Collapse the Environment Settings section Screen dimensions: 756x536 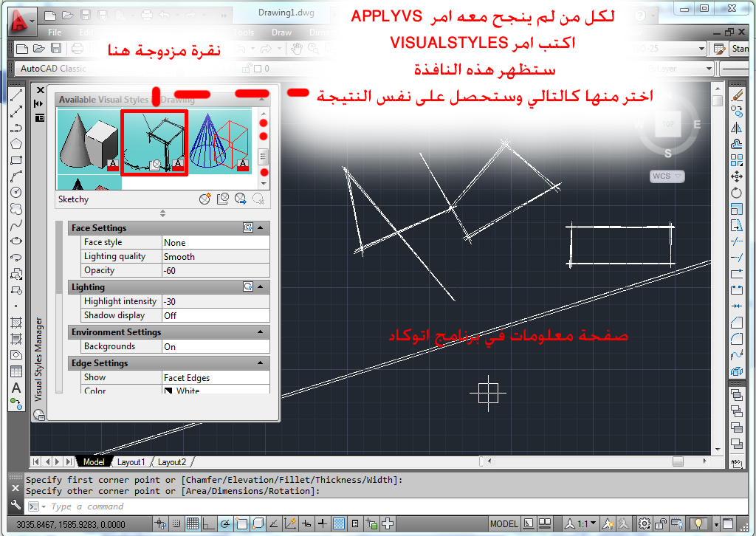261,331
